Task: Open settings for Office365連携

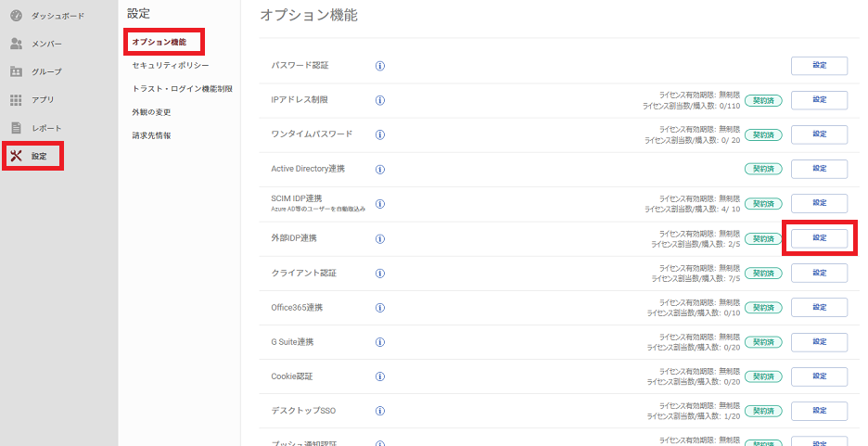Action: 819,307
